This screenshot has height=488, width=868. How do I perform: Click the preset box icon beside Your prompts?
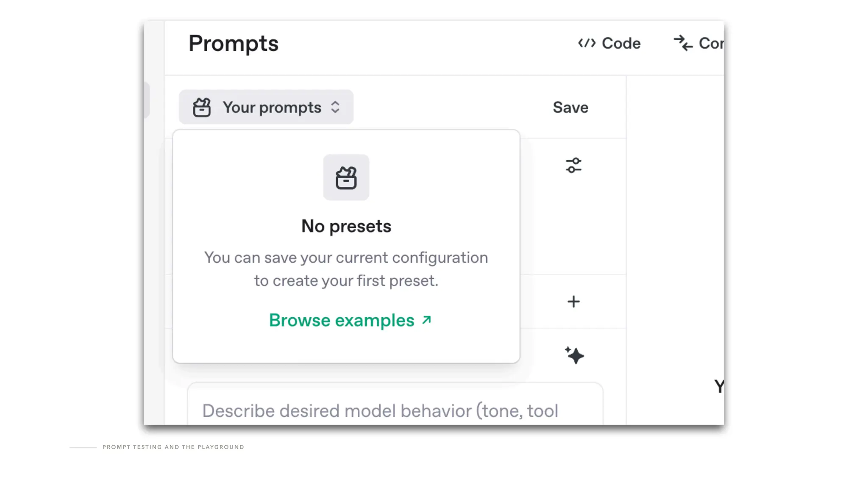202,107
